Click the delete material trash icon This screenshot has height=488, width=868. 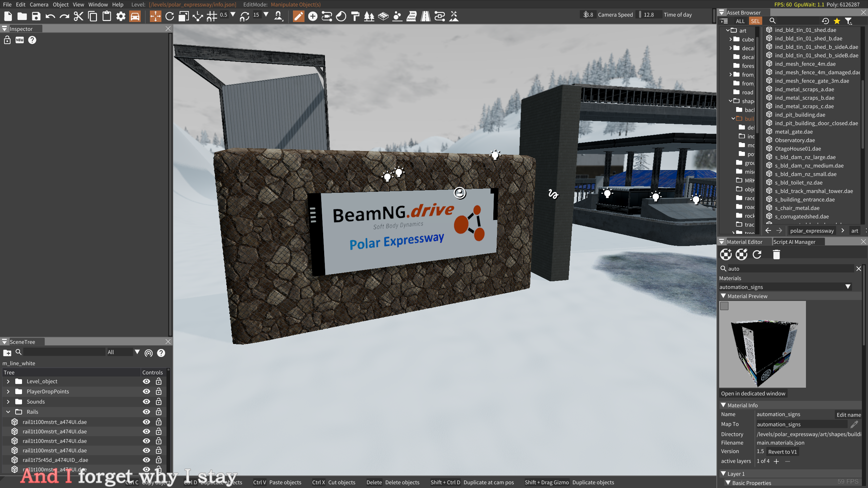pos(776,254)
